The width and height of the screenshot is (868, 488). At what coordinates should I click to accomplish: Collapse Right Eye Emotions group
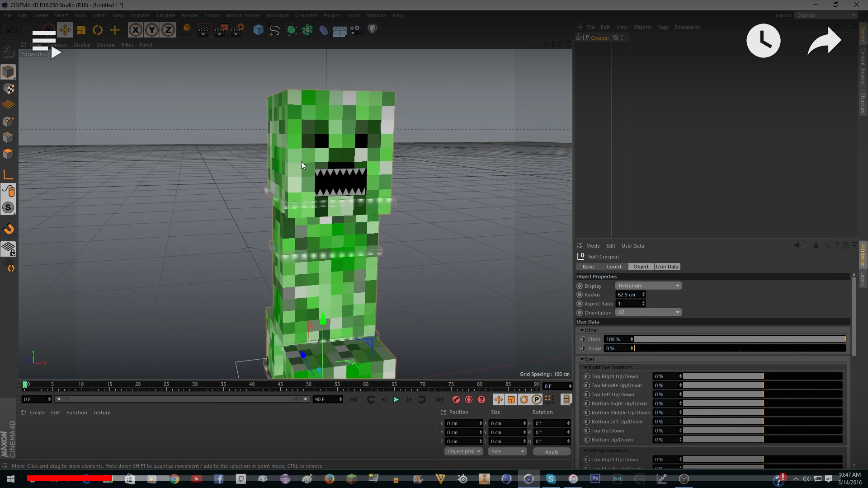point(586,367)
